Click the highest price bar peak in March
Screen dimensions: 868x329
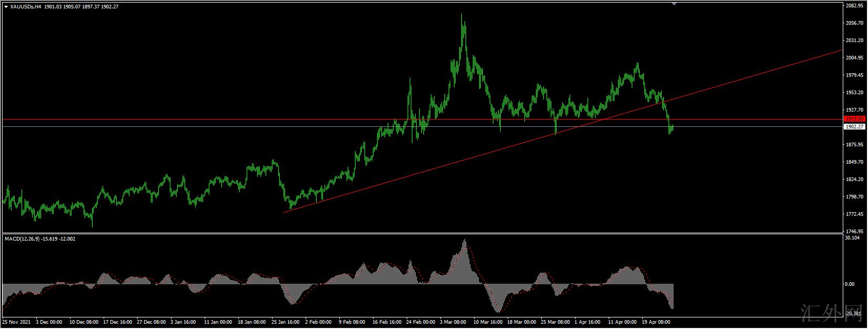[x=462, y=16]
